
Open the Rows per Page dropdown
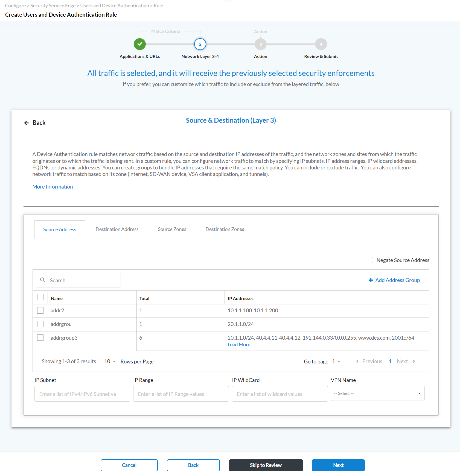click(x=109, y=361)
